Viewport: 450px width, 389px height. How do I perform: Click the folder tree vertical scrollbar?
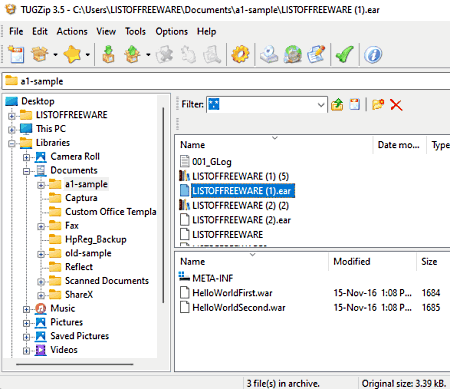pos(163,205)
